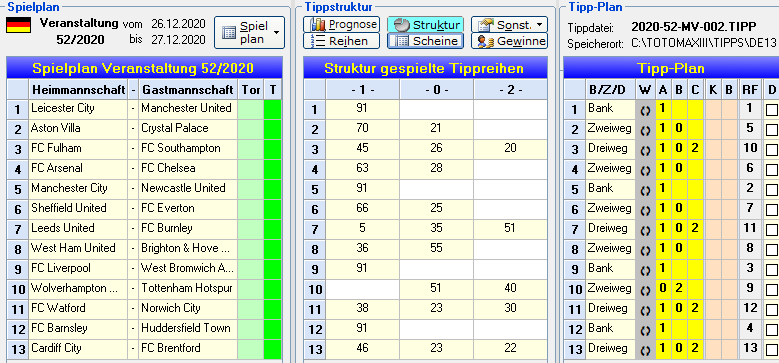Click the Dreiweg cell in Tipp-Plan row 3
Screen dimensions: 779x363
click(x=611, y=148)
